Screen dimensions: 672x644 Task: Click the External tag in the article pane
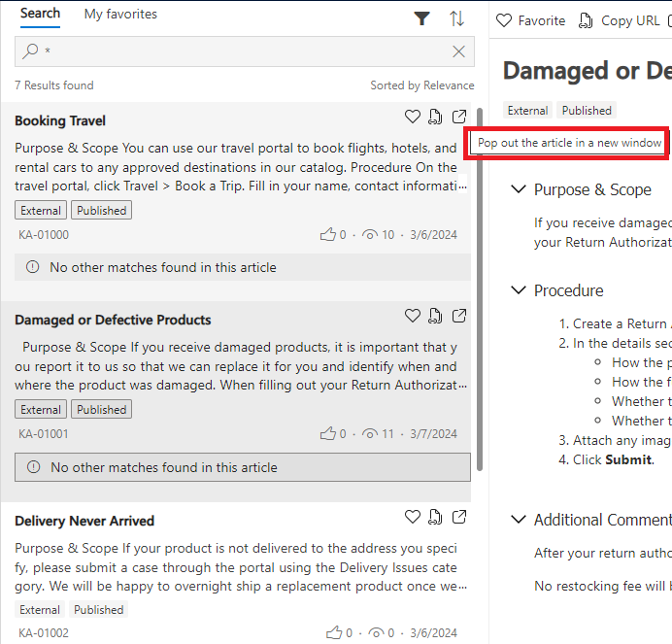[527, 110]
